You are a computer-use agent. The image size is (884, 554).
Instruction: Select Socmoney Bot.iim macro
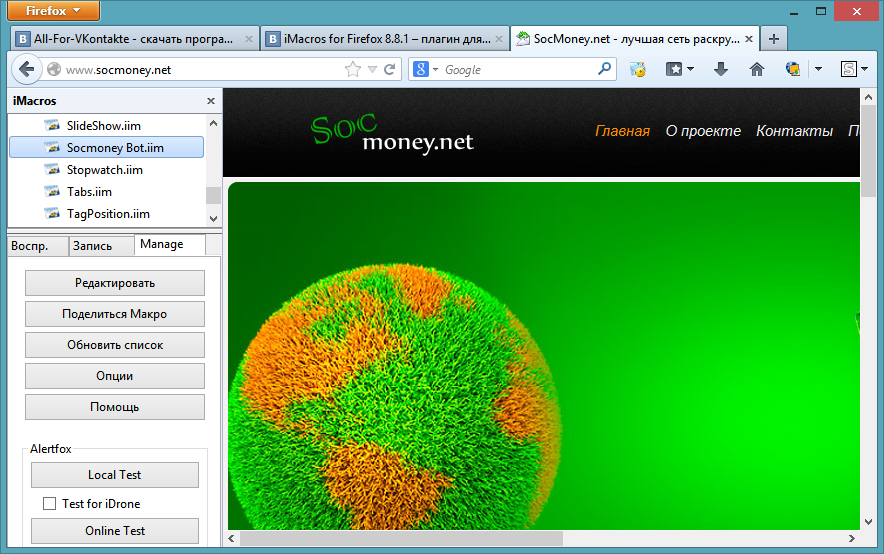point(107,148)
